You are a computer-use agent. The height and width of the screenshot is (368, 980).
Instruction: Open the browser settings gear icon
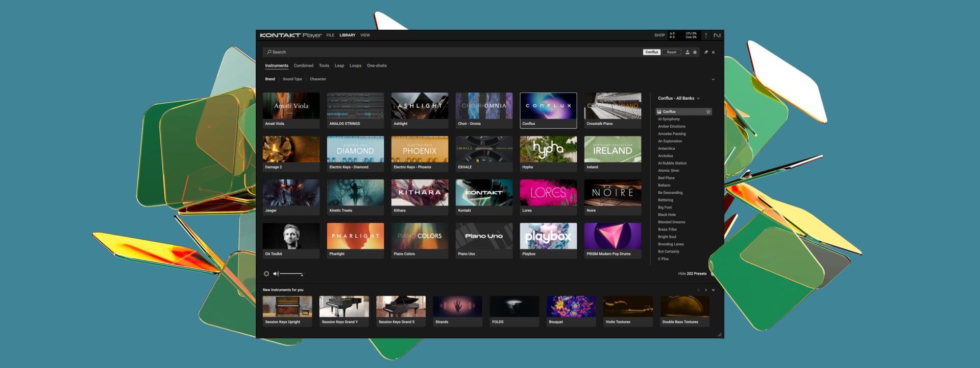(266, 274)
